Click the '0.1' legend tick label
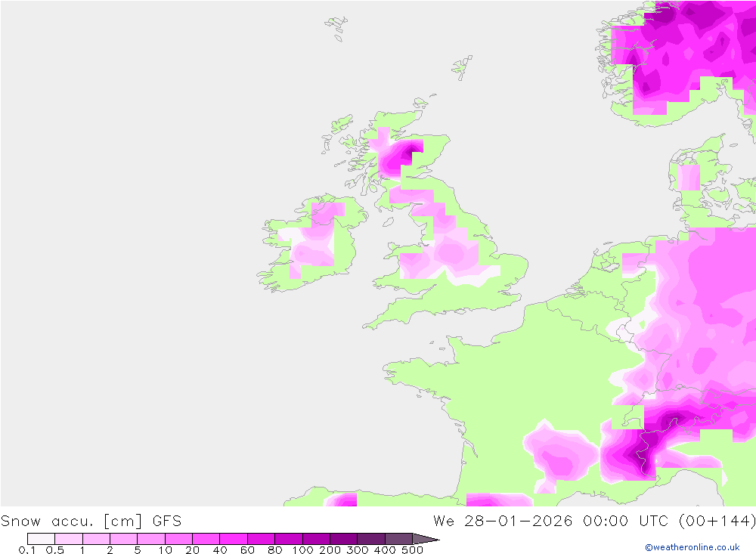This screenshot has height=554, width=756. click(x=27, y=550)
